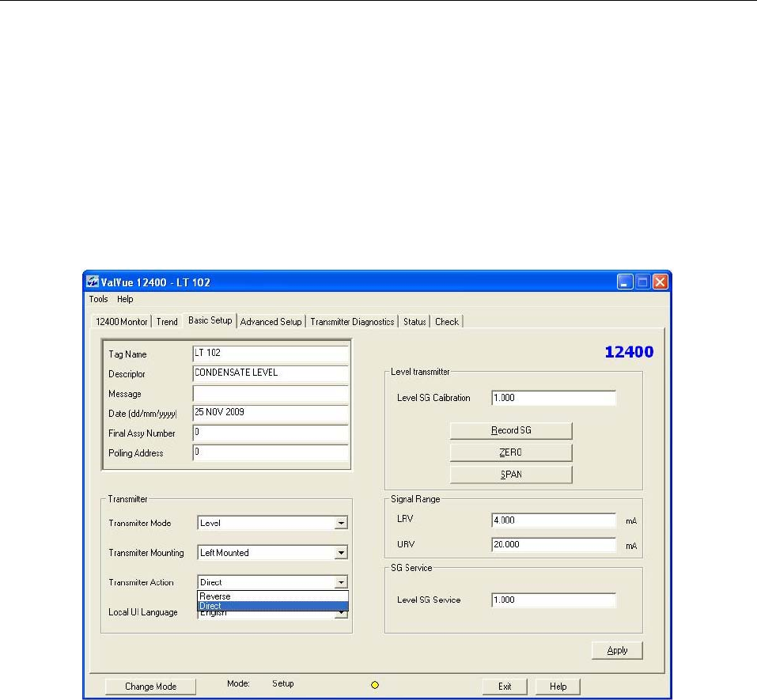Minimize the ValVue 12400 window
Screen dimensions: 757x700
[625, 282]
